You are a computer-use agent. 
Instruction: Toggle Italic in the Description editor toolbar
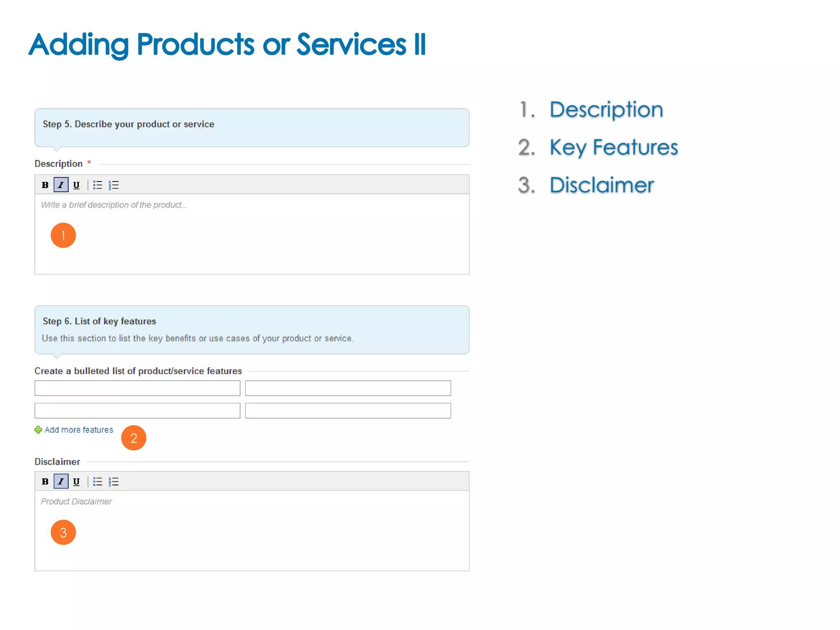click(61, 185)
